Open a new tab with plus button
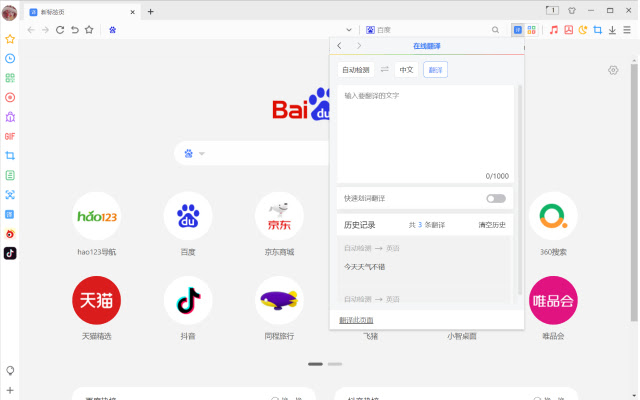 [x=151, y=12]
